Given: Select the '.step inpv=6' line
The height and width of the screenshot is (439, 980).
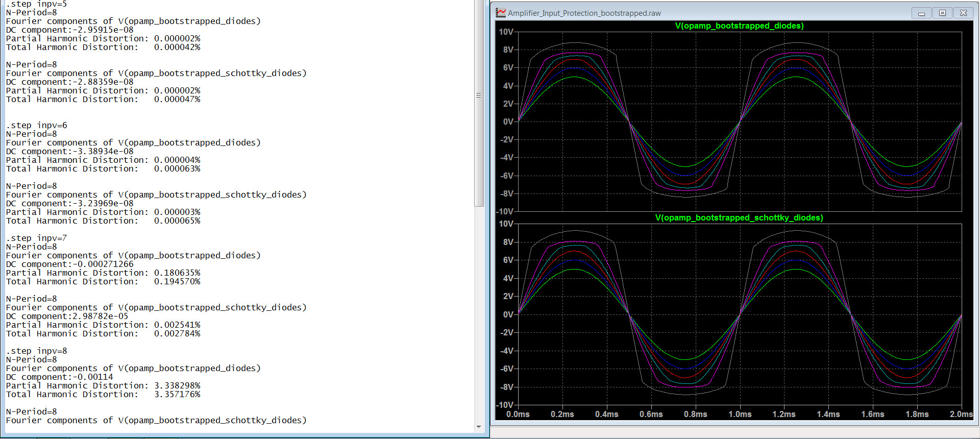Looking at the screenshot, I should (x=36, y=125).
